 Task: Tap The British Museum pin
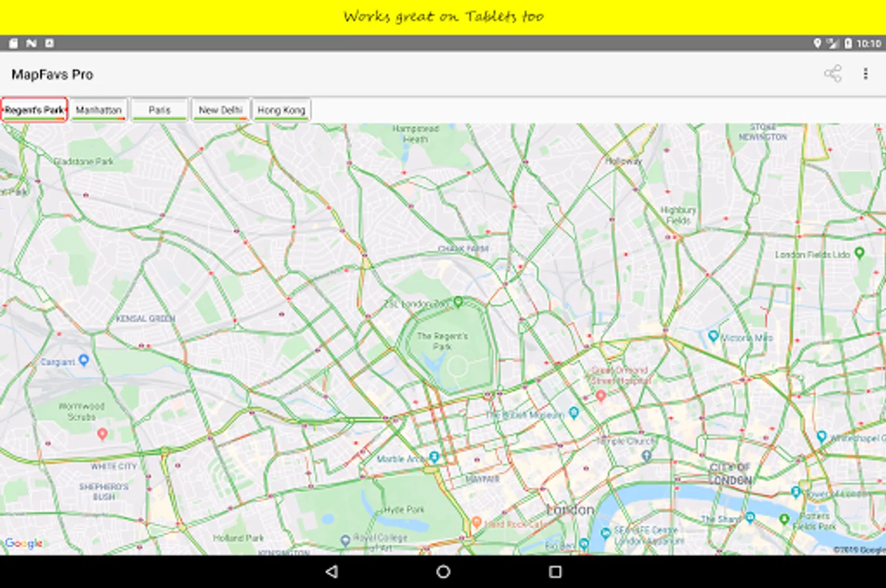point(573,412)
